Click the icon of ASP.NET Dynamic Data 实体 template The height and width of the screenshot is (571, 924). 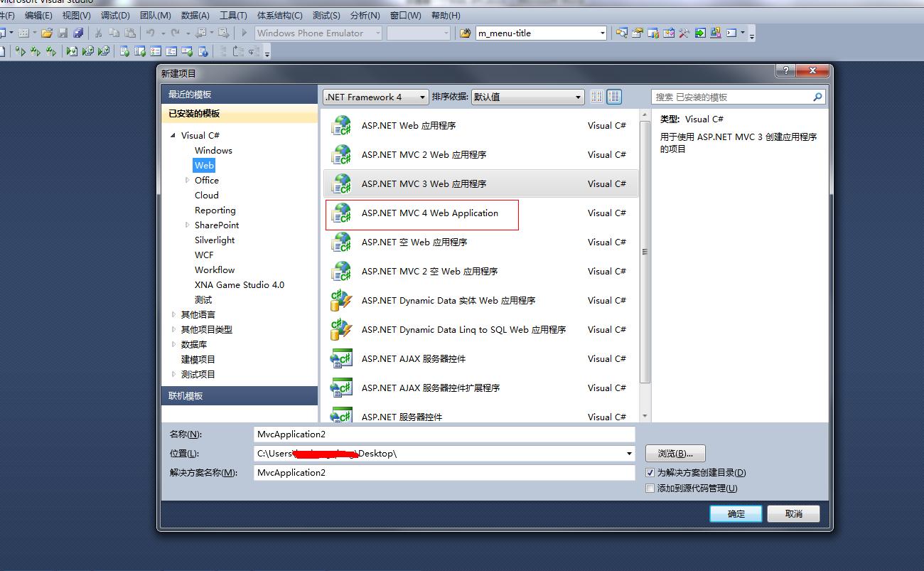coord(341,301)
